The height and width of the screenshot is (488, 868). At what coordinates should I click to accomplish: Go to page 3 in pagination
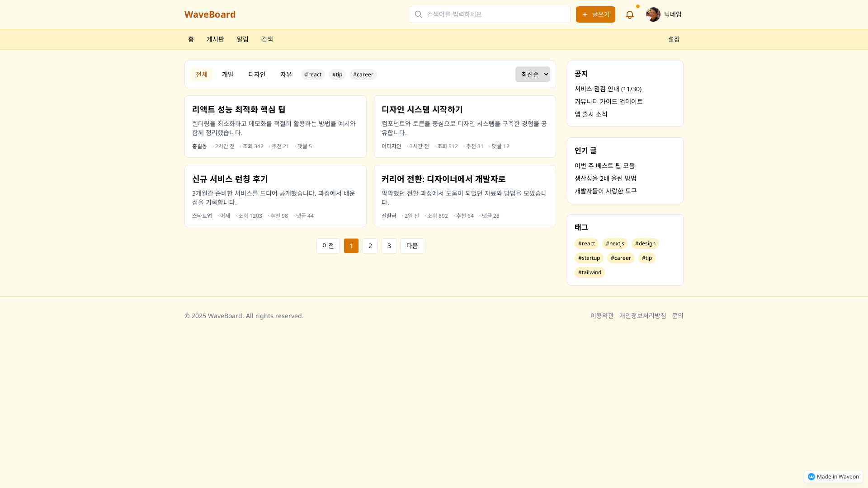point(389,245)
